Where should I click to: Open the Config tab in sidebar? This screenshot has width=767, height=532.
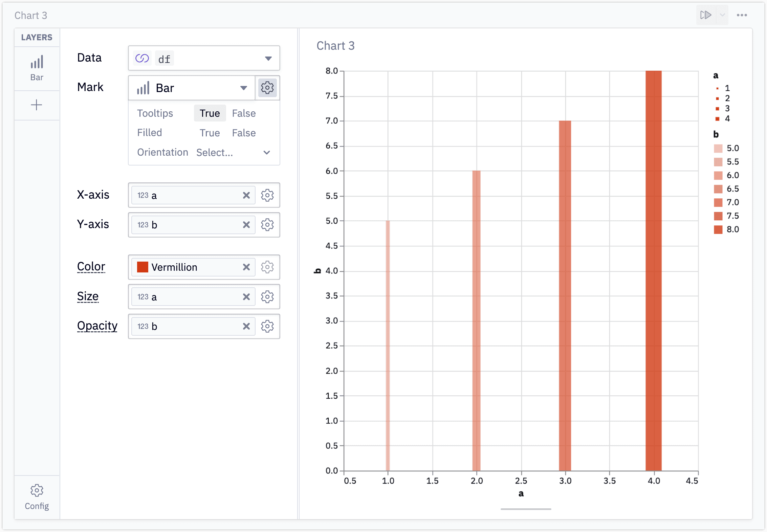37,496
